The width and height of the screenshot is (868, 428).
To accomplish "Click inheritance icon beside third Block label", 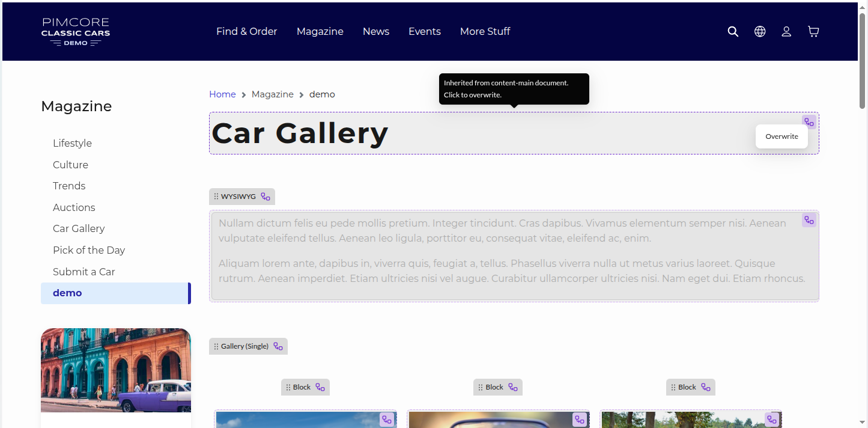I will 706,387.
